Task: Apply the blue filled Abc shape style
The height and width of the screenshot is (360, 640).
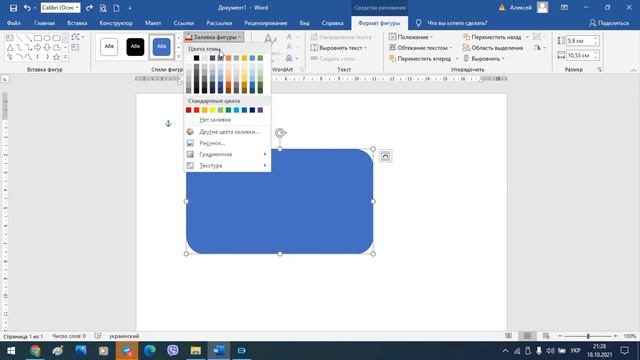Action: point(162,47)
